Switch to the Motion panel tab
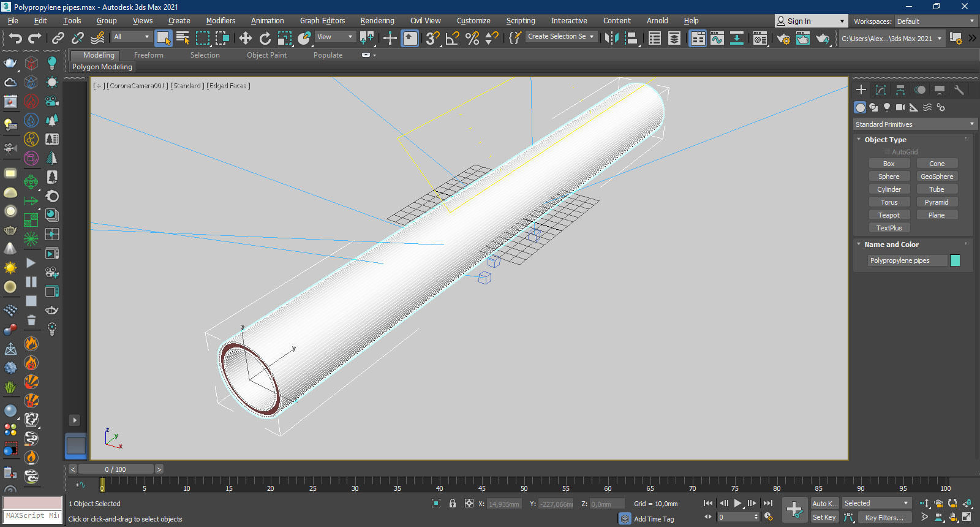 920,90
